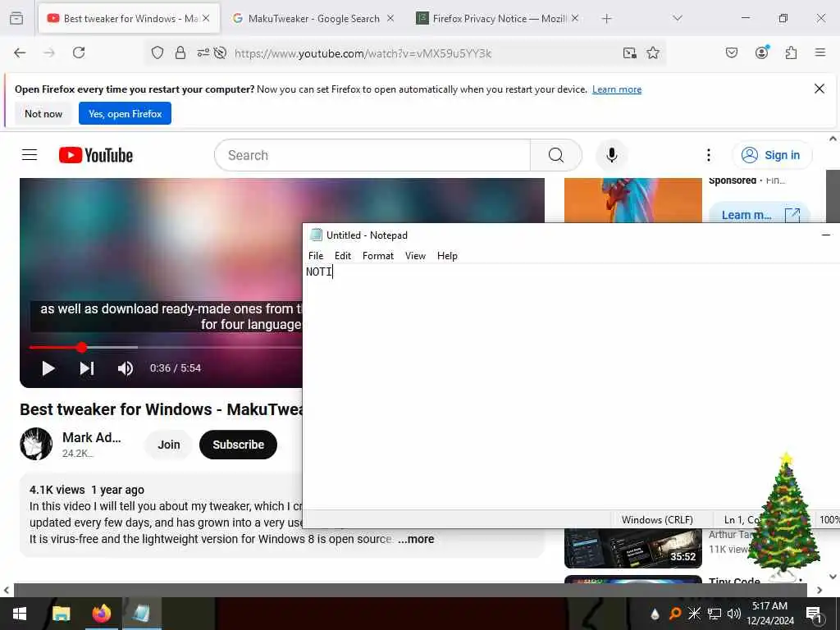840x630 pixels.
Task: Search with voice microphone button
Action: 611,155
